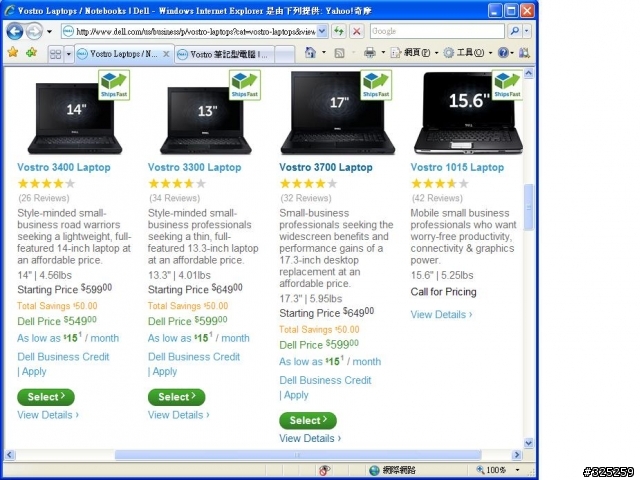Screen dimensions: 640x480
Task: Click horizontal scrollbar right arrow
Action: coord(517,455)
